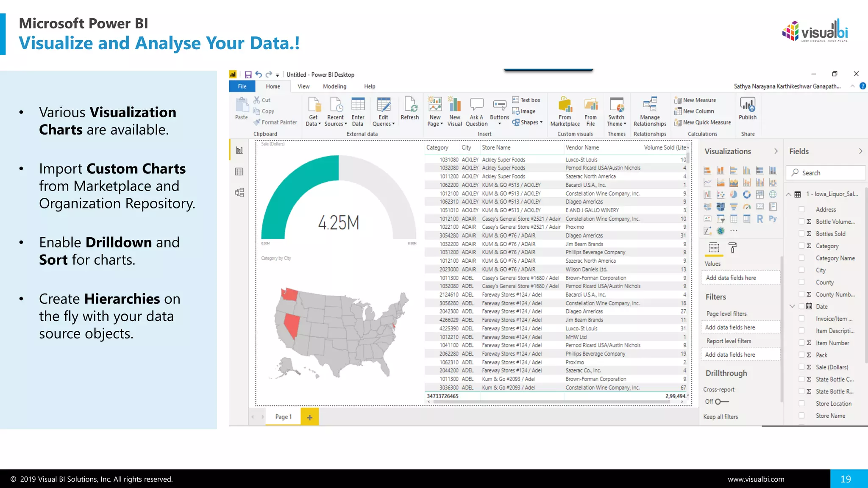The width and height of the screenshot is (868, 488).
Task: Open the Recent Sources dropdown
Action: pyautogui.click(x=336, y=121)
